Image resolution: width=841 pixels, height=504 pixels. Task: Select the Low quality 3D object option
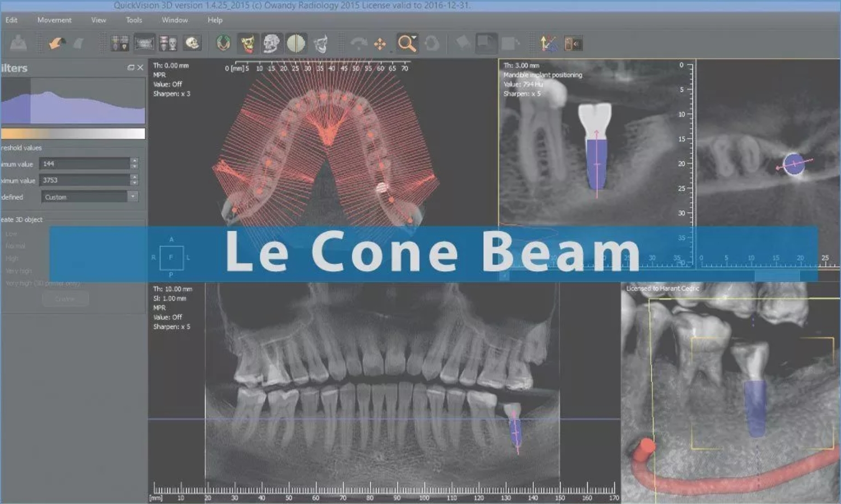point(12,233)
